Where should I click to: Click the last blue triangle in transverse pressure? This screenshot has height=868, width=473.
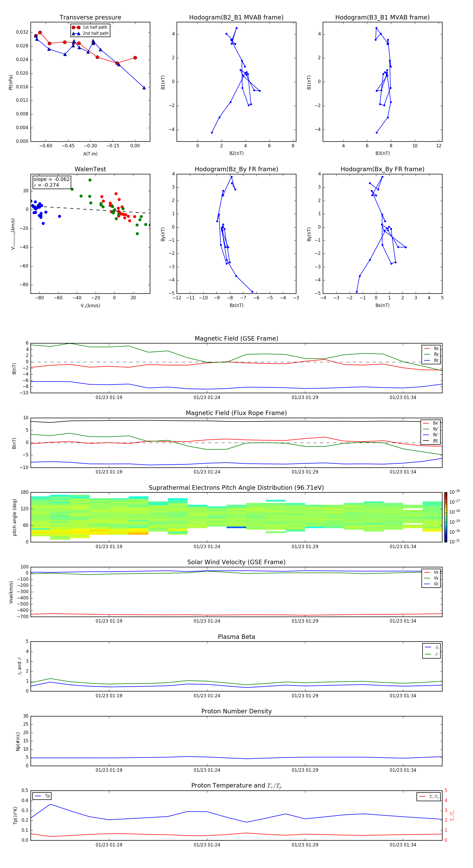pyautogui.click(x=144, y=88)
